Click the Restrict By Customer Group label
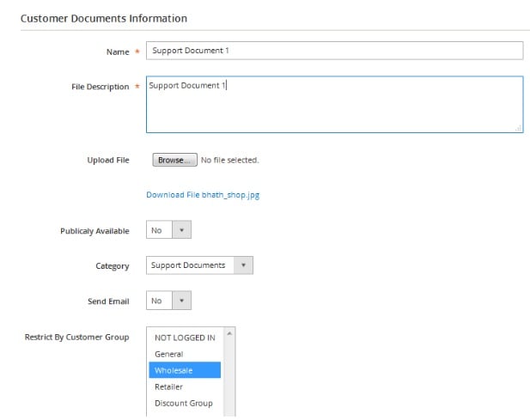 click(x=77, y=337)
